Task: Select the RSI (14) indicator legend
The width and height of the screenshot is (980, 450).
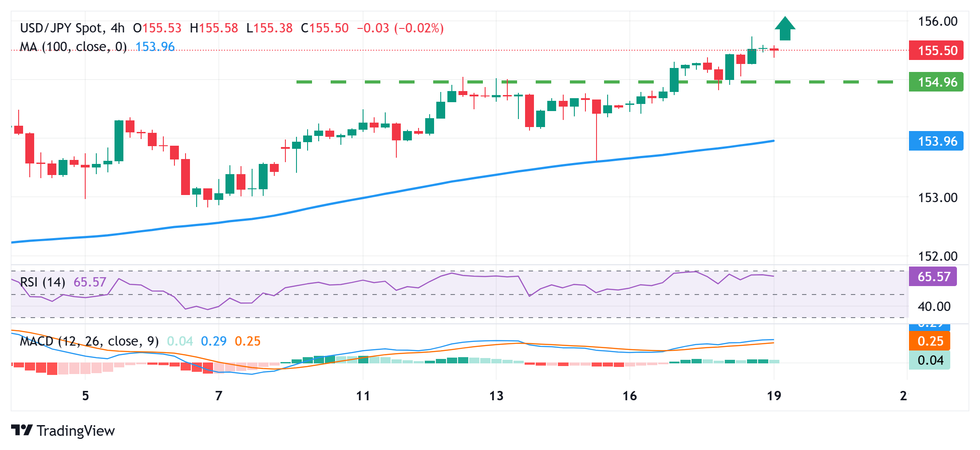Action: click(43, 282)
